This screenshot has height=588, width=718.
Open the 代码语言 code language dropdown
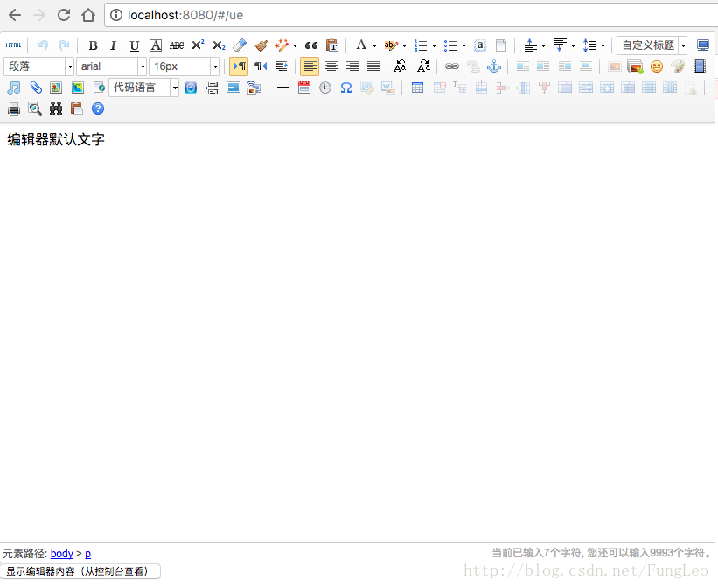[x=143, y=87]
